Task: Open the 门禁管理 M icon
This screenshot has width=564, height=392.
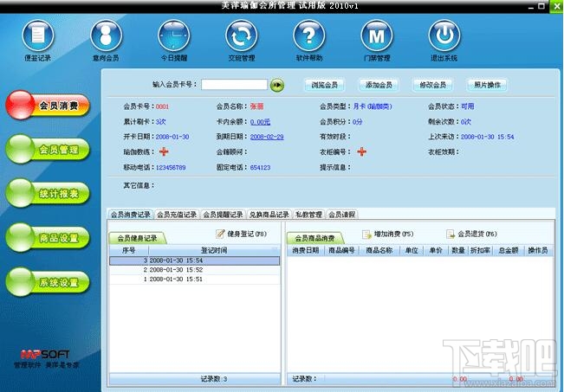Action: click(x=377, y=36)
